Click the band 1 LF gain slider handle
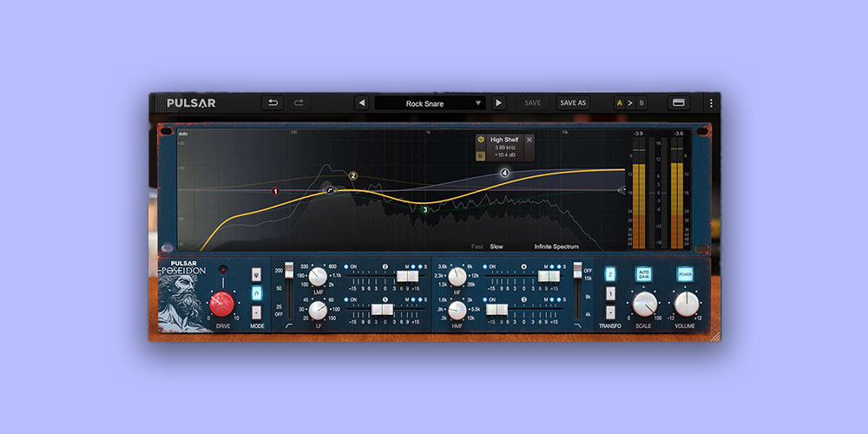 point(378,309)
